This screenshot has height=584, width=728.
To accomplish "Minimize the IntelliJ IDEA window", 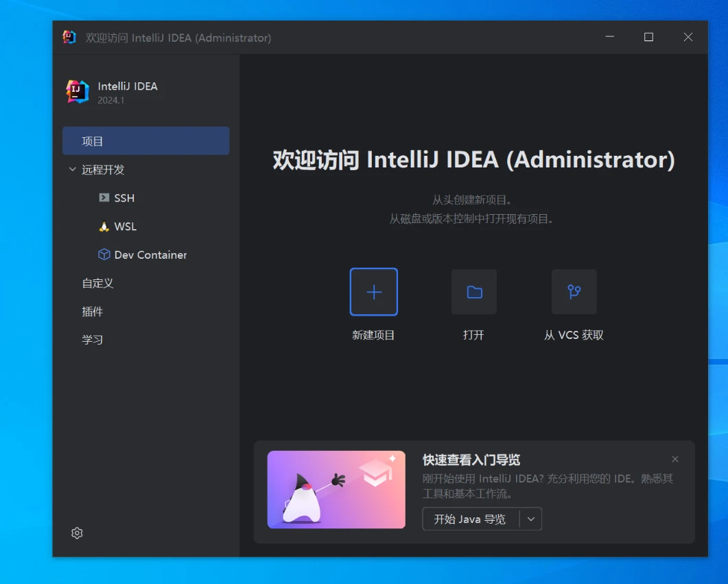I will [609, 37].
